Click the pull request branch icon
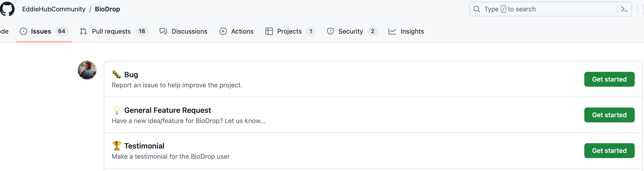 83,32
